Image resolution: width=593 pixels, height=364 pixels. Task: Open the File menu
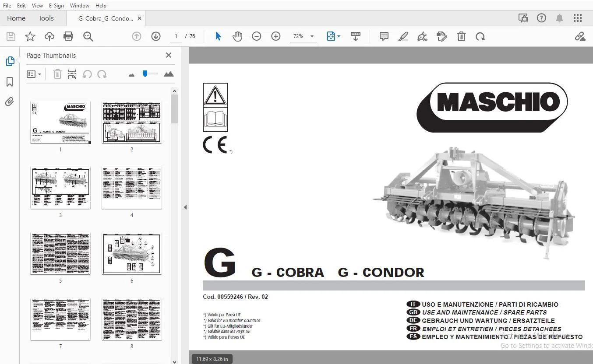point(7,6)
